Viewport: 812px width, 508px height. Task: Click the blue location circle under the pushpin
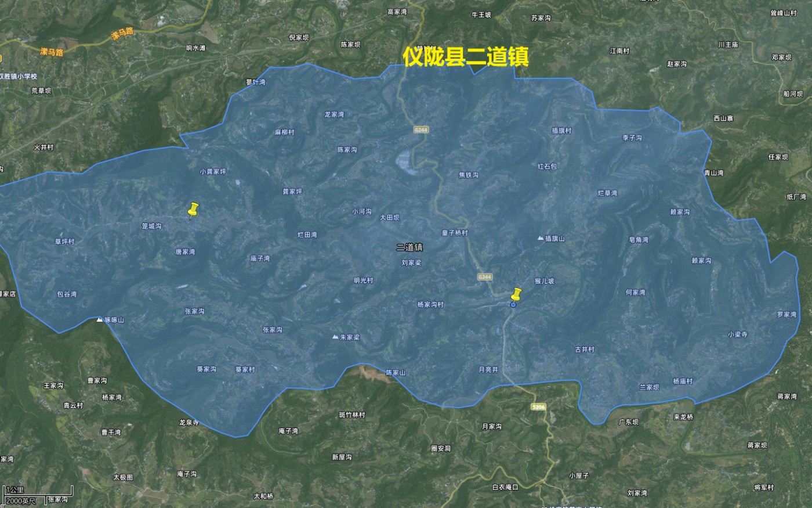tap(513, 304)
